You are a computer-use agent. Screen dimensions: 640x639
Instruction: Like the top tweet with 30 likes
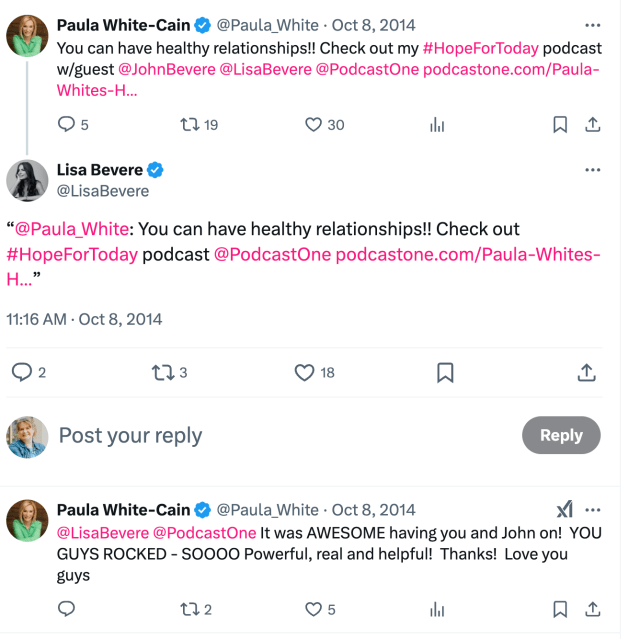click(x=313, y=125)
